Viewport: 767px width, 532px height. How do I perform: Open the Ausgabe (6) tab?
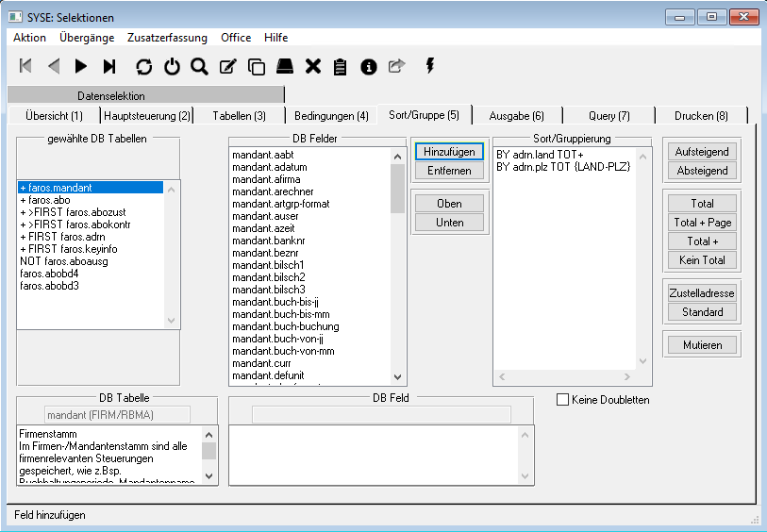(x=516, y=116)
